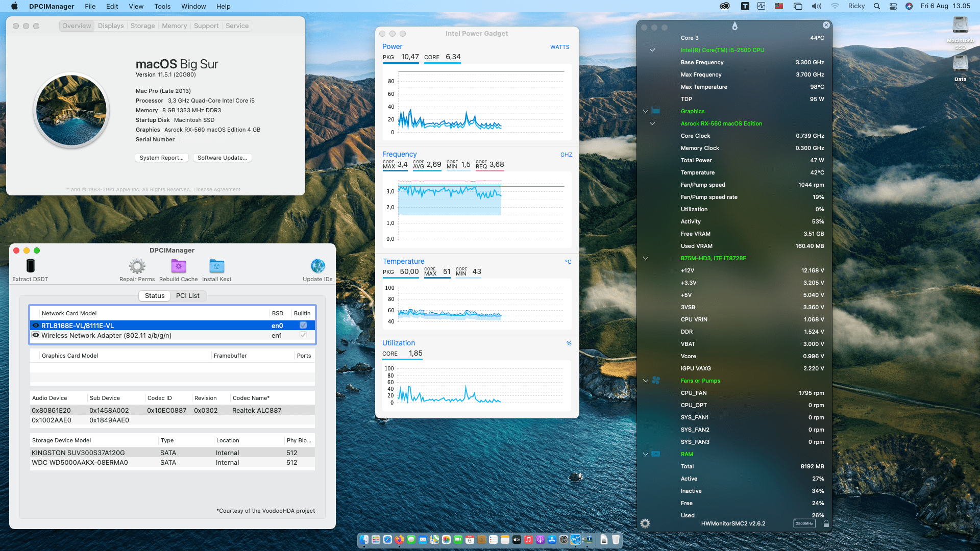This screenshot has width=980, height=551.
Task: Click Intel Power Gadget Dock icon
Action: (x=575, y=540)
